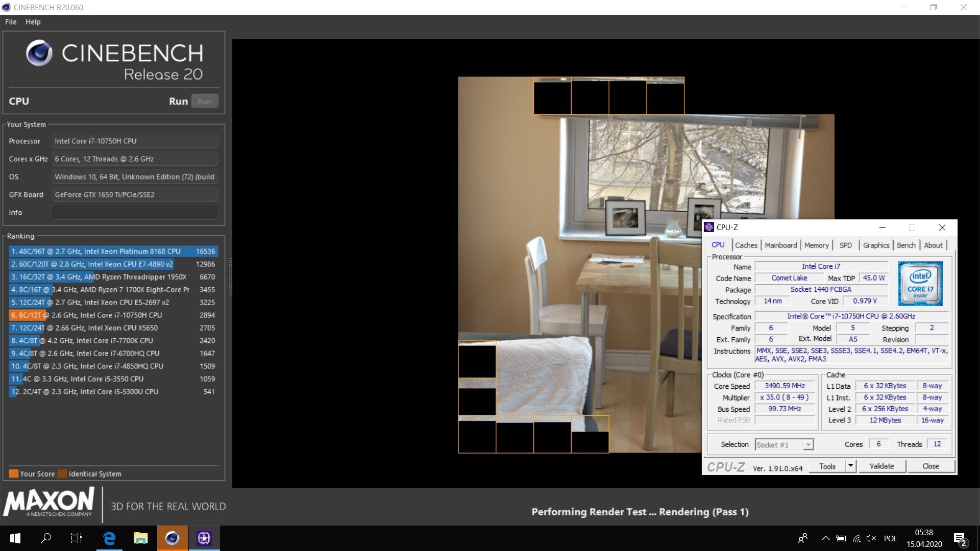Close the CPU-Z window with X
Screen dimensions: 980x551
coord(942,228)
